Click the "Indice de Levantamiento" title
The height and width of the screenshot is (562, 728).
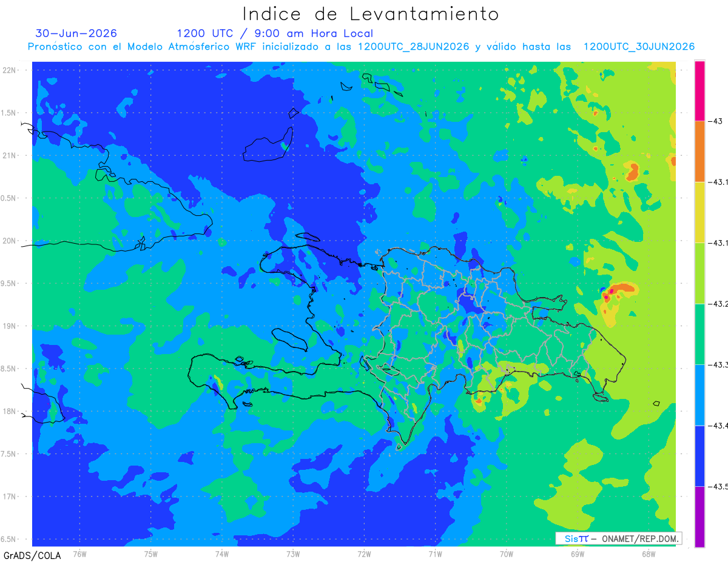pyautogui.click(x=371, y=14)
